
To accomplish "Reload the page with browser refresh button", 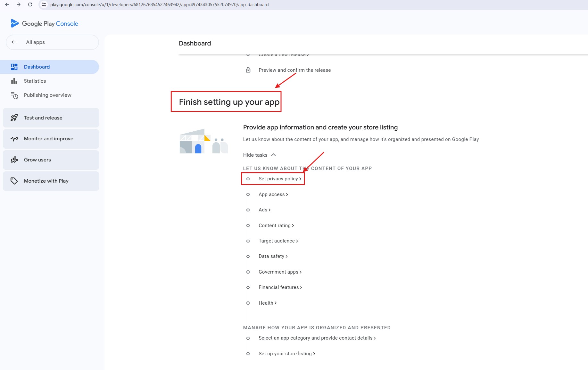I will tap(30, 4).
